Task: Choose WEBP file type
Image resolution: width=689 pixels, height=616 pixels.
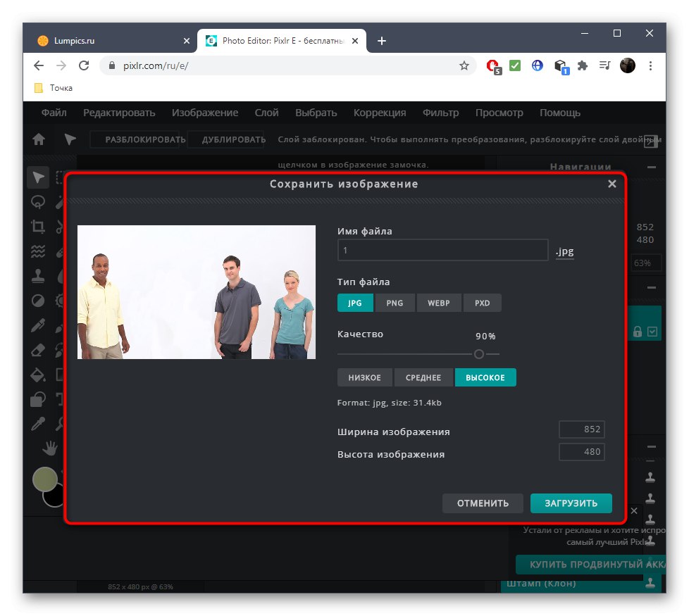Action: coord(438,303)
